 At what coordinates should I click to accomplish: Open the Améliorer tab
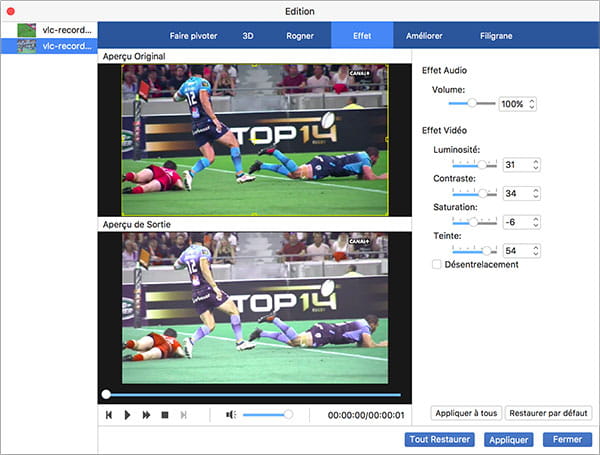(424, 36)
